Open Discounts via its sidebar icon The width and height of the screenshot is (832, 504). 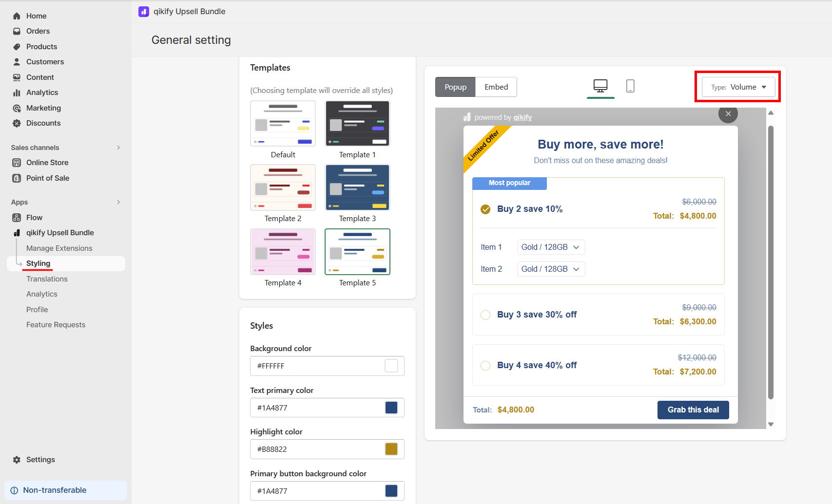17,123
